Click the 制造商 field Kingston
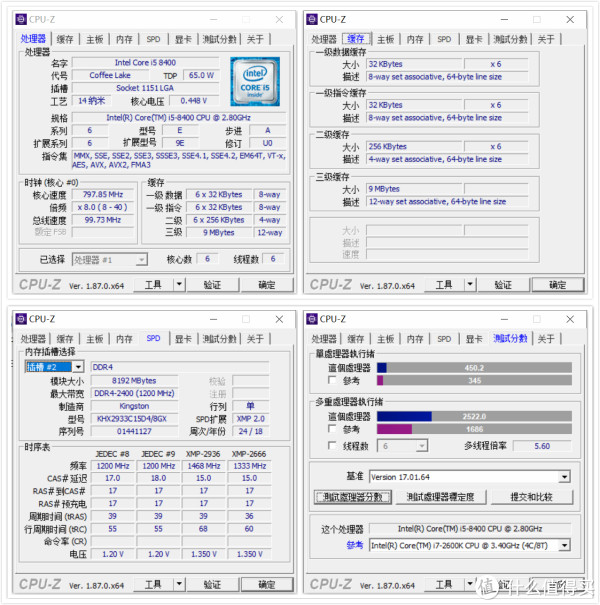The height and width of the screenshot is (605, 600). pyautogui.click(x=134, y=406)
